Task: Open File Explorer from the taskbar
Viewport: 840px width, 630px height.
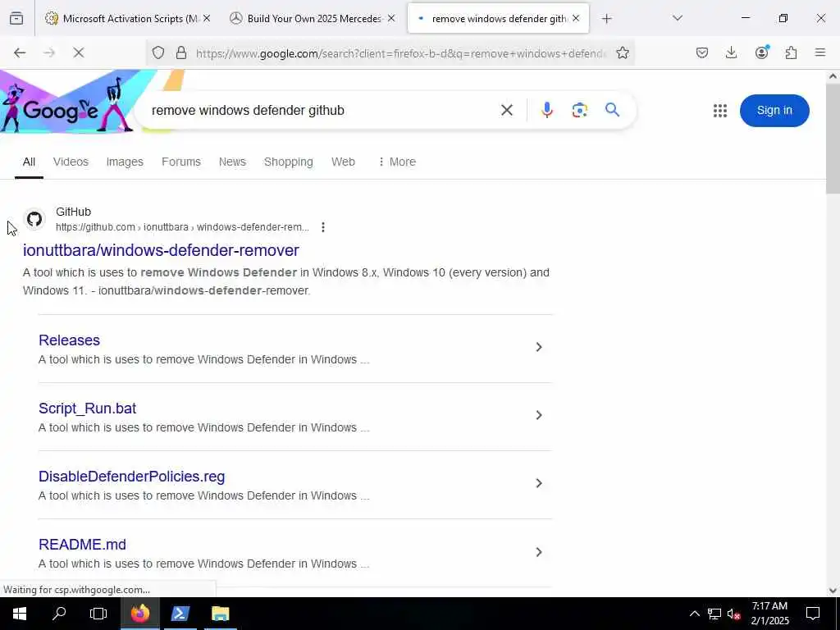Action: 220,614
